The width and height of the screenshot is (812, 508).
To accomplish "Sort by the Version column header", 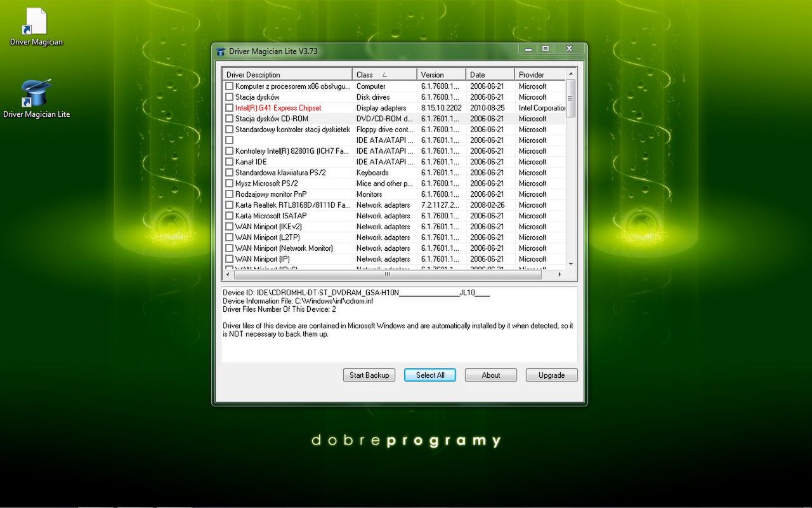I will [x=442, y=74].
